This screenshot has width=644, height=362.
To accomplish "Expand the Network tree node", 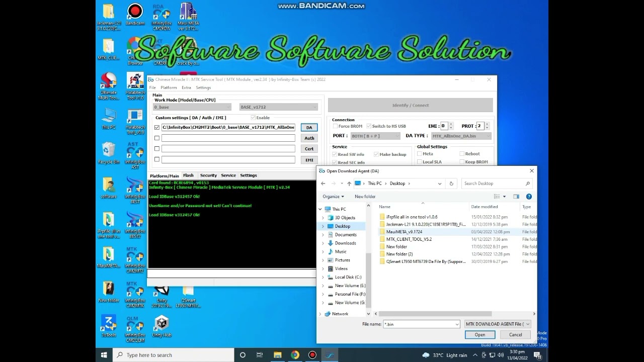I will coord(320,314).
